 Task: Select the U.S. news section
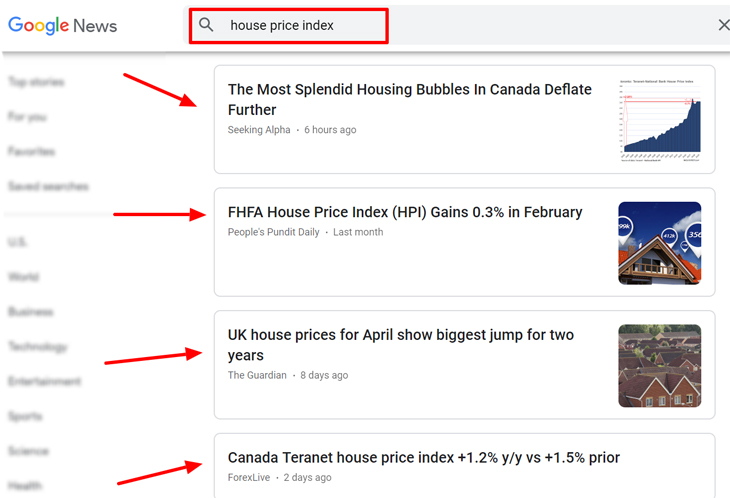pyautogui.click(x=18, y=242)
